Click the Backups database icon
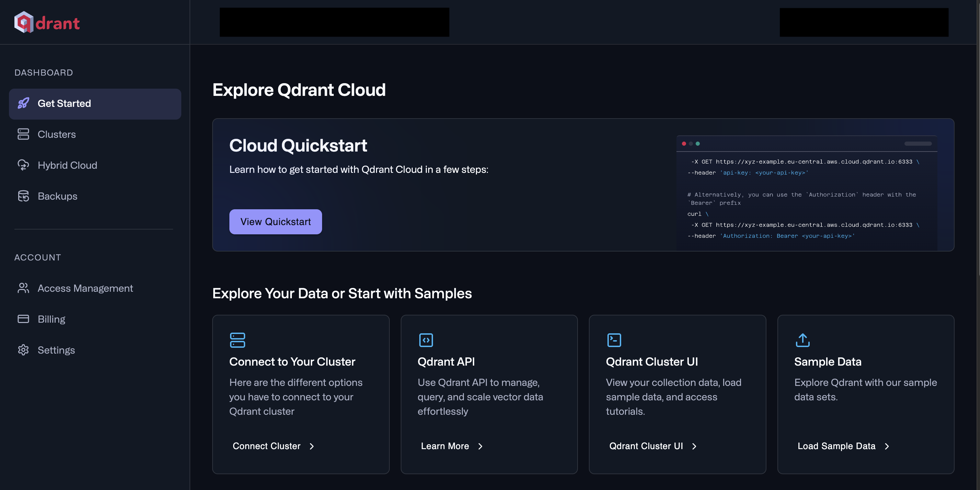980x490 pixels. [x=23, y=196]
